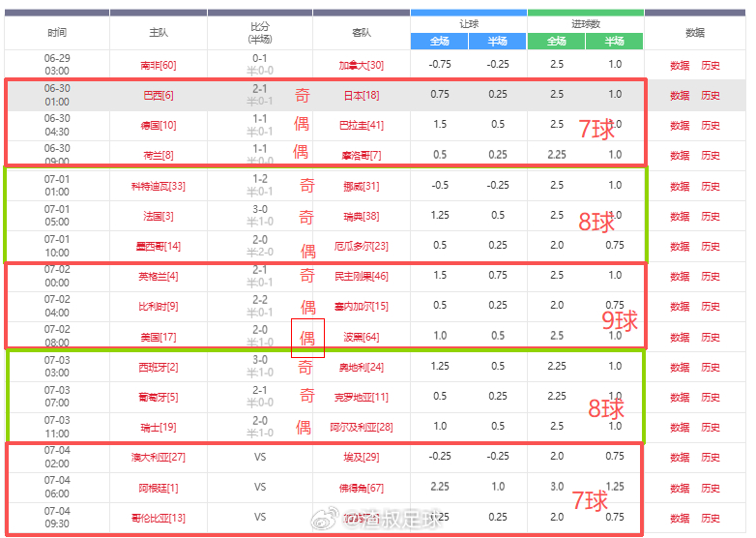This screenshot has height=538, width=756.
Task: Click 历史 link in 澳大利亚 vs 埃及 row
Action: click(x=711, y=457)
